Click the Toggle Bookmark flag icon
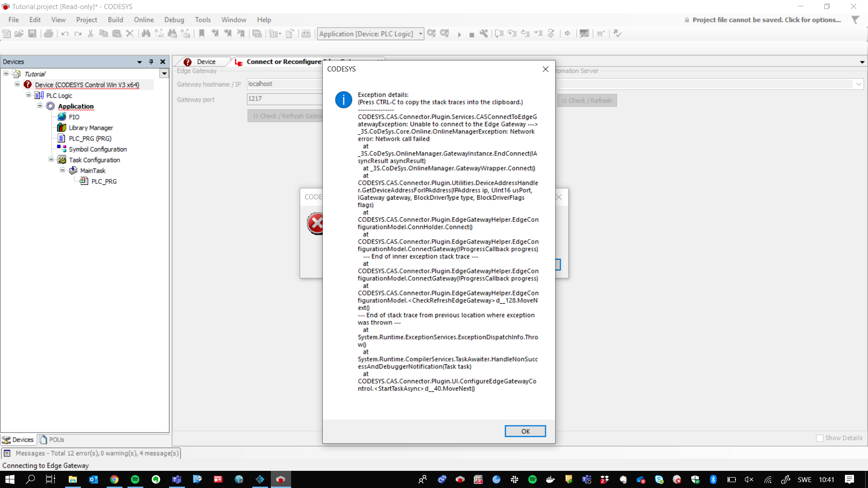 click(x=202, y=33)
